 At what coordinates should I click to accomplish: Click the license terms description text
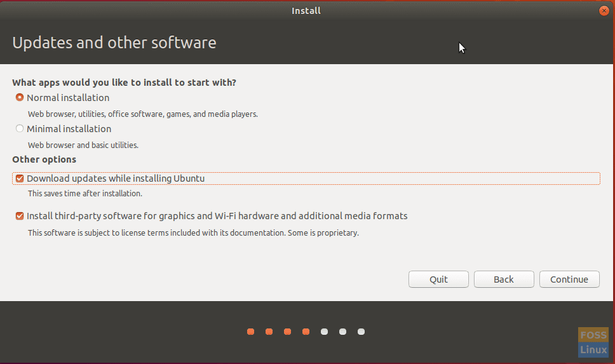click(193, 233)
